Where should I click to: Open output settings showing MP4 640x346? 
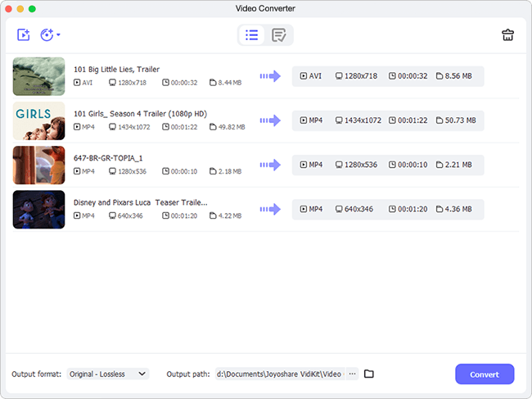tap(388, 210)
